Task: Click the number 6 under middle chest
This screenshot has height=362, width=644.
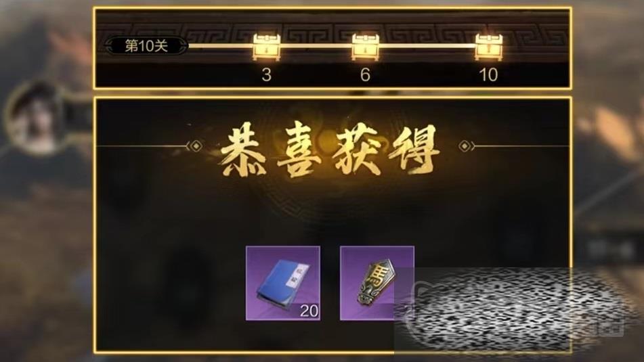Action: [x=365, y=74]
